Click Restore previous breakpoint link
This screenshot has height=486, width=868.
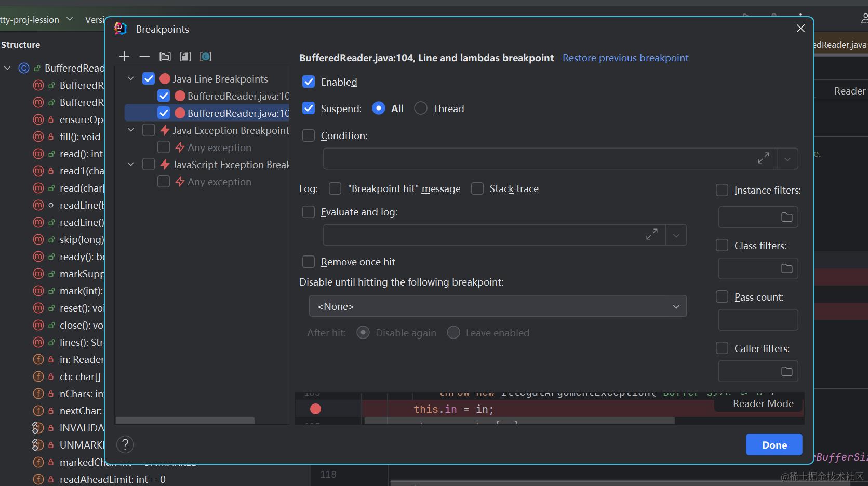(x=625, y=58)
